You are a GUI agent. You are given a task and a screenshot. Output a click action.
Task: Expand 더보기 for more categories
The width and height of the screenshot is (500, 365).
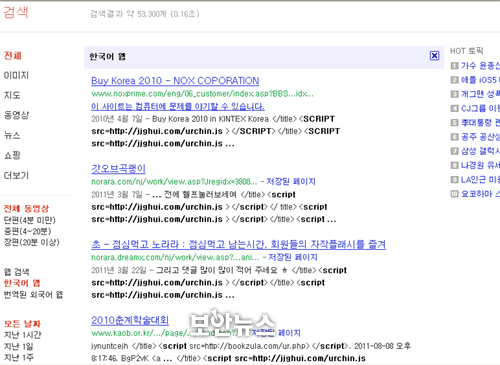(16, 175)
